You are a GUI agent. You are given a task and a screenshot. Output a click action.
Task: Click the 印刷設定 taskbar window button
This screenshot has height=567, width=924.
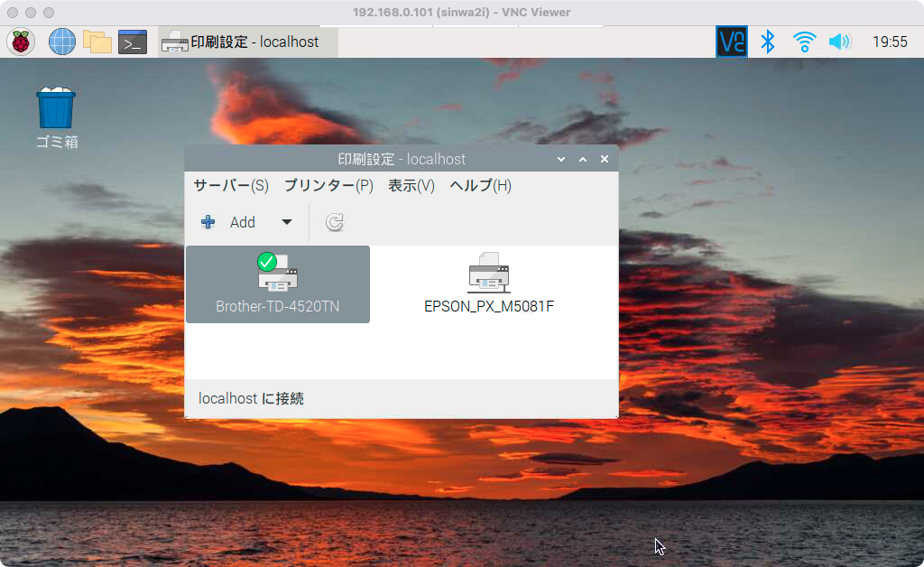click(x=247, y=42)
